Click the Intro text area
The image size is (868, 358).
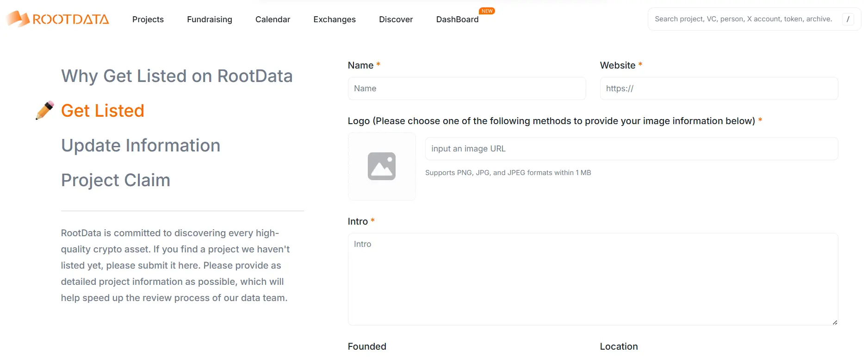(x=593, y=279)
